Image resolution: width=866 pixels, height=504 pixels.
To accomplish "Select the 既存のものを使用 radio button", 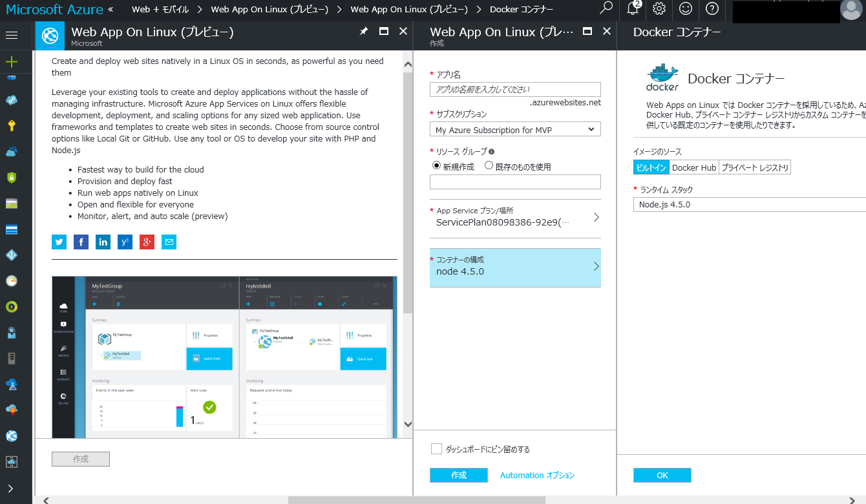I will [489, 165].
